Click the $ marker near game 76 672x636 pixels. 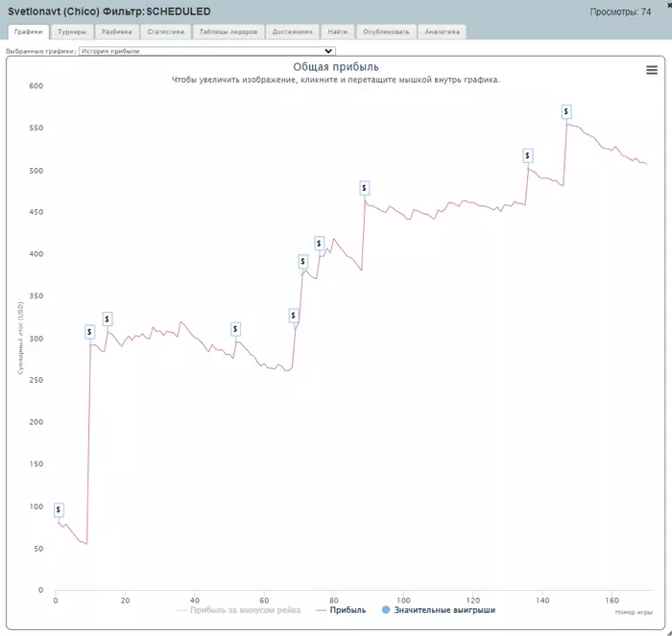pos(319,244)
